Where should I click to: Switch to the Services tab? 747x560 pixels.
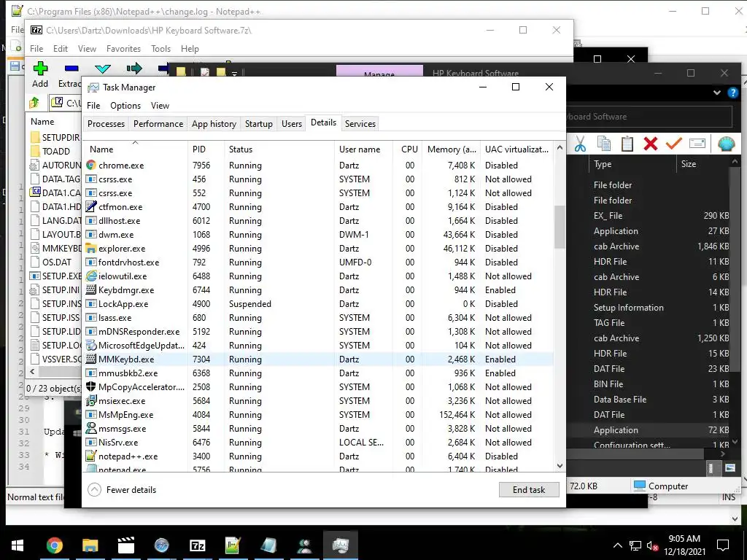point(360,124)
